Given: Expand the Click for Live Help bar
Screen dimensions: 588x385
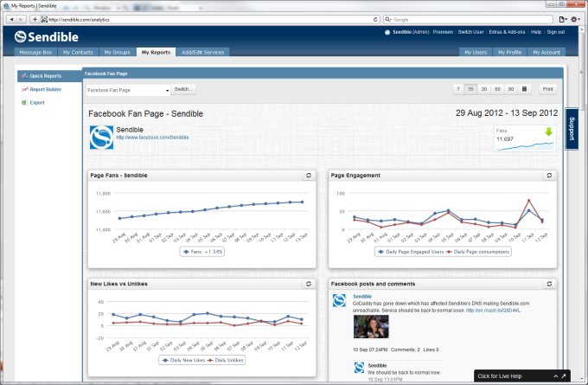Looking at the screenshot, I should pos(555,376).
